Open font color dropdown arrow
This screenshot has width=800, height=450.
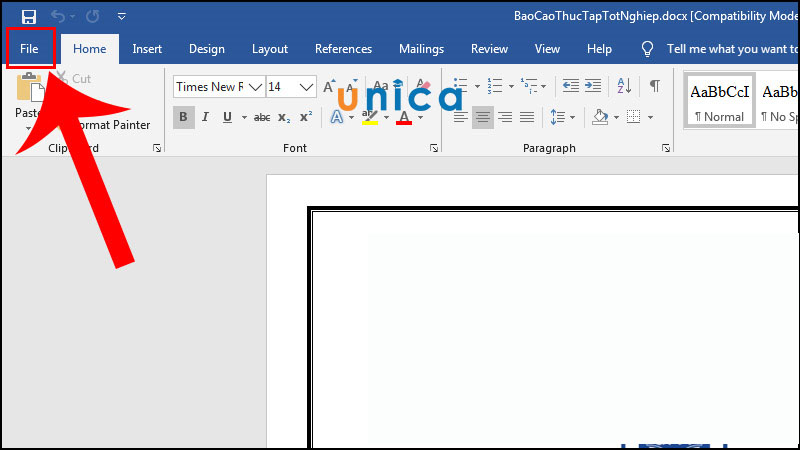click(x=420, y=118)
